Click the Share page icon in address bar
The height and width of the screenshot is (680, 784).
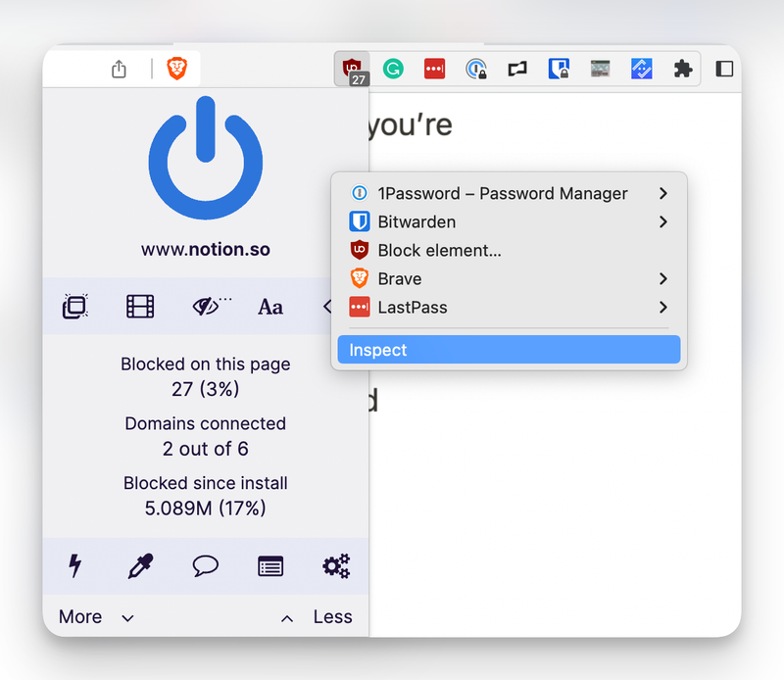[119, 69]
